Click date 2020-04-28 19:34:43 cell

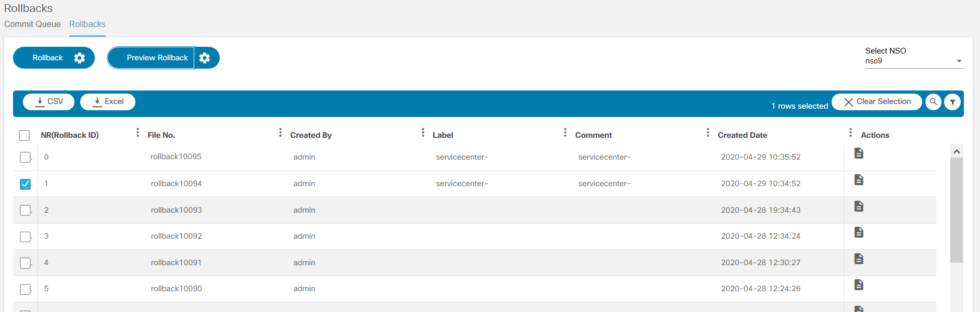coord(761,210)
